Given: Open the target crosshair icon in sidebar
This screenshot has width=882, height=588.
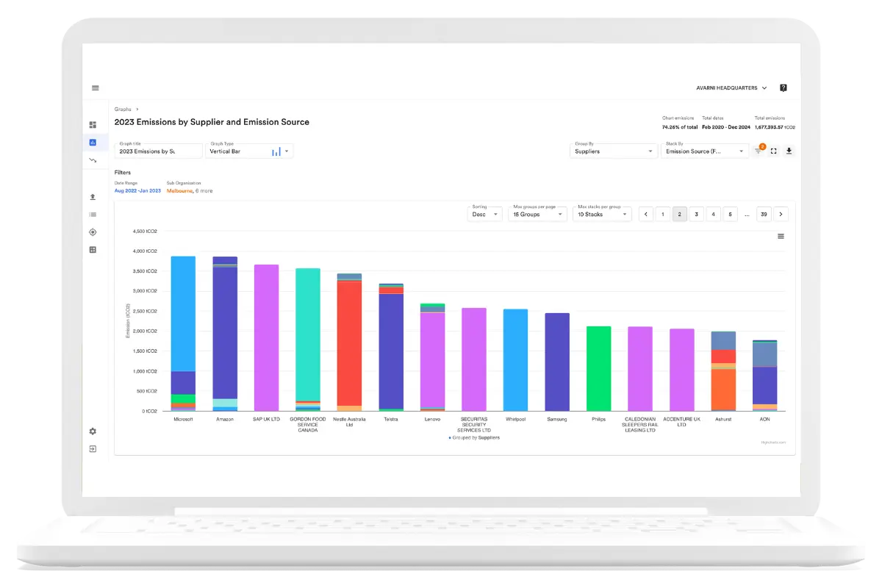Looking at the screenshot, I should tap(93, 232).
